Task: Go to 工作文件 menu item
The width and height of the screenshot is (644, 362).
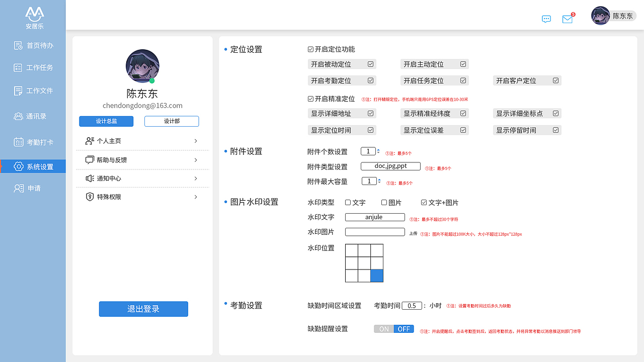Action: coord(40,91)
